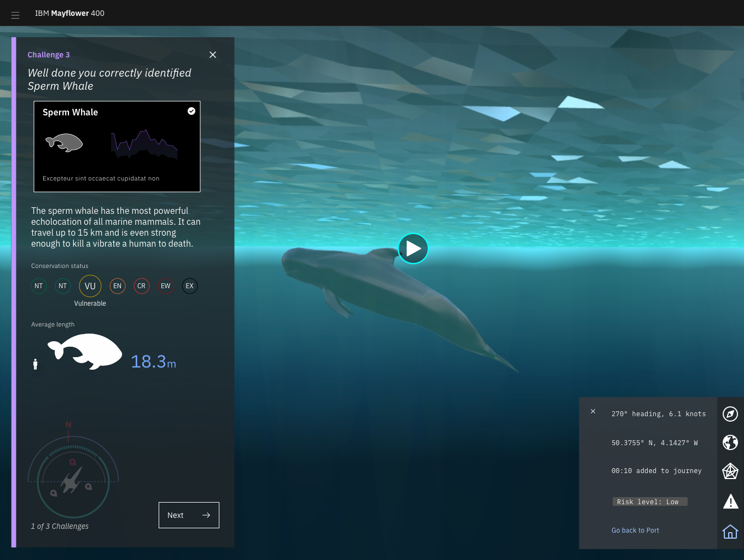Open the compass navigation icon in the sidebar

point(730,414)
